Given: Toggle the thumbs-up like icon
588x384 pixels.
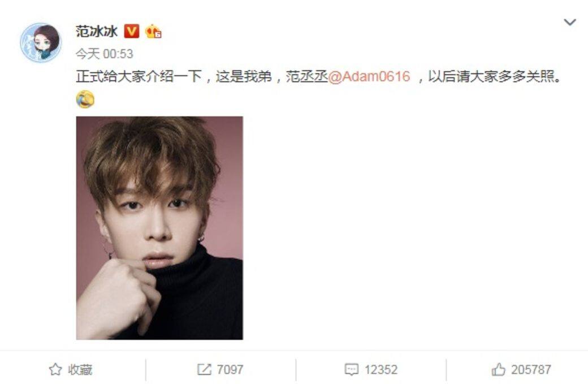Looking at the screenshot, I should coord(498,370).
